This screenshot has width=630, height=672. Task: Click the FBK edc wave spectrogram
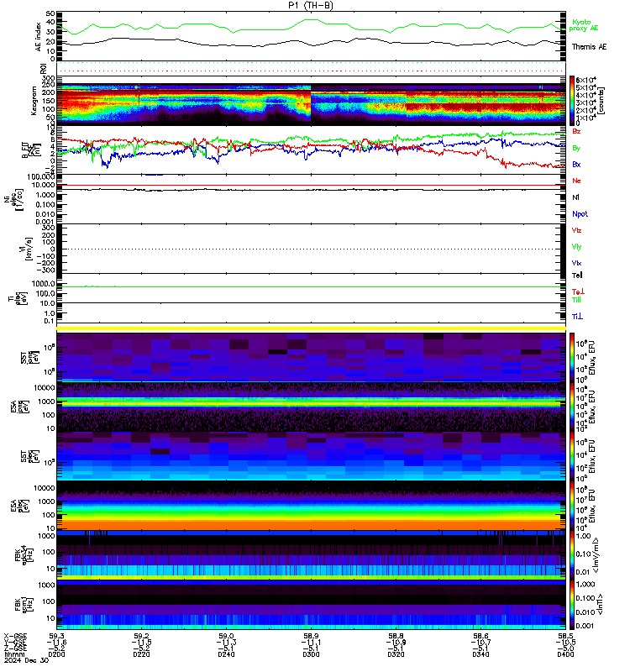tap(311, 555)
